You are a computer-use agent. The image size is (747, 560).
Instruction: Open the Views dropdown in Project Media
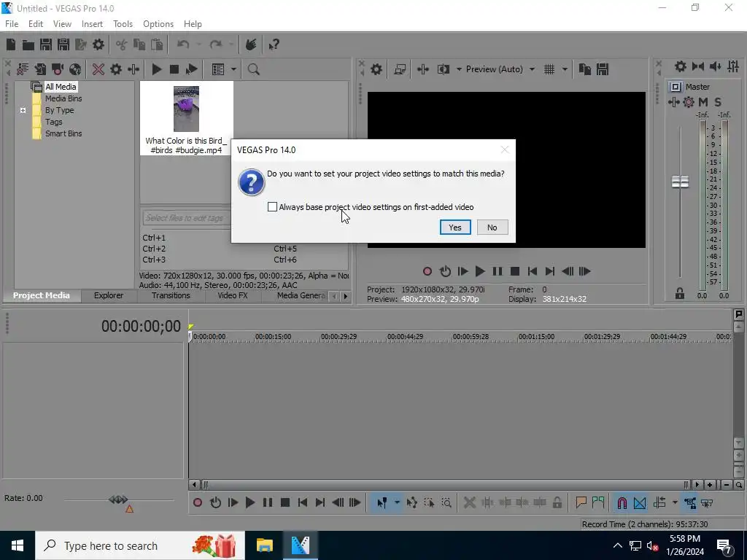(233, 69)
